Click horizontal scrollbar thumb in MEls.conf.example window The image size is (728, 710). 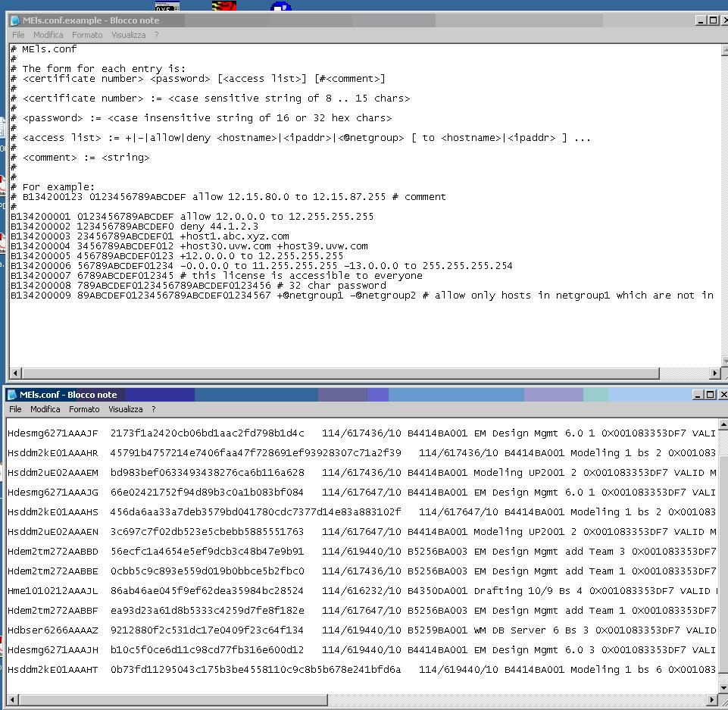click(x=340, y=373)
